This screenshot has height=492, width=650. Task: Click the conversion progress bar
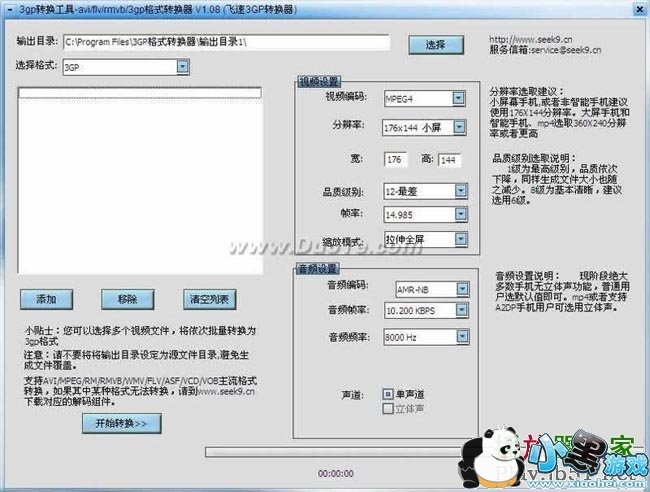tap(334, 452)
